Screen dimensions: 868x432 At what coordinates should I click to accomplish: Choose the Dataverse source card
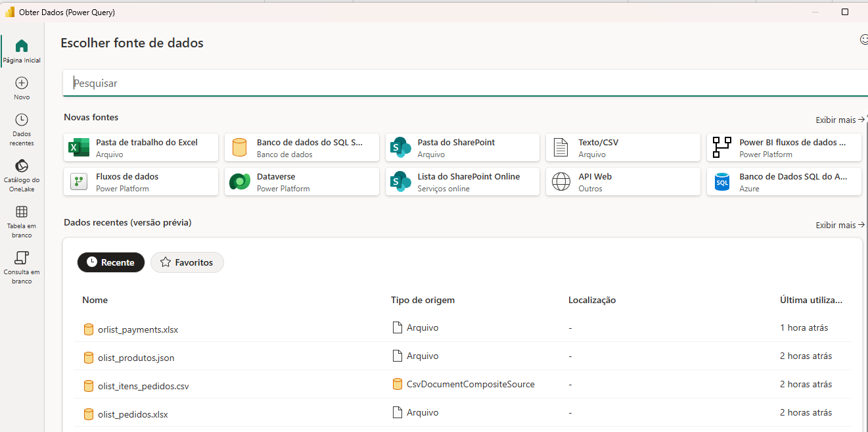pyautogui.click(x=302, y=182)
